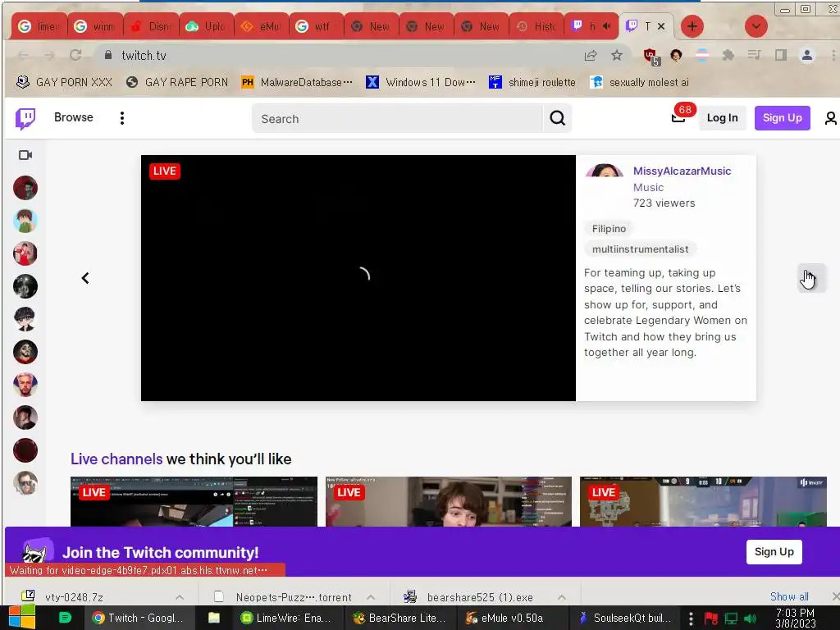This screenshot has height=630, width=840.
Task: Click the volume speaker tray icon
Action: [x=750, y=619]
